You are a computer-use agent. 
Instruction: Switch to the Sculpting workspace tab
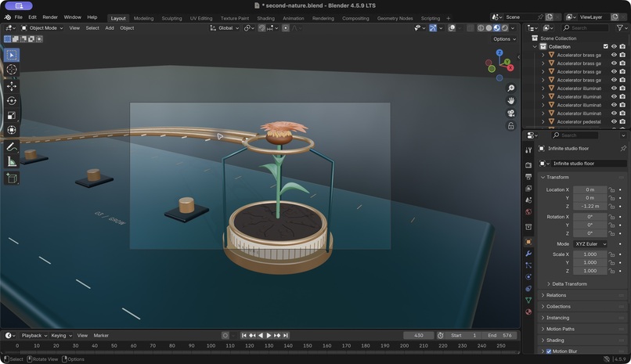171,19
